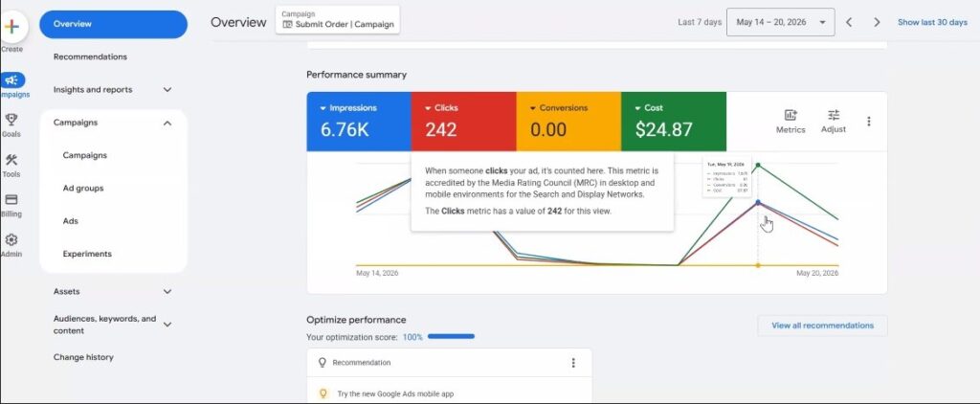Viewport: 980px width, 404px height.
Task: Open the Clicks metric dropdown
Action: tap(428, 108)
